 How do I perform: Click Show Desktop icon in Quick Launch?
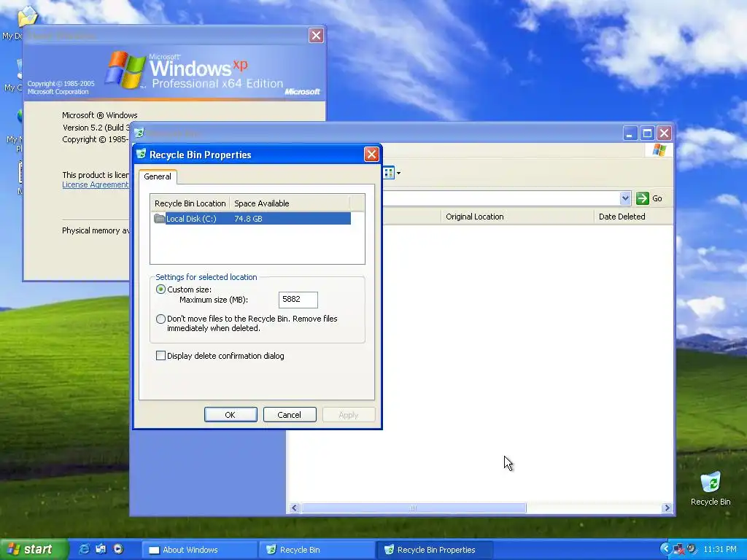[101, 550]
